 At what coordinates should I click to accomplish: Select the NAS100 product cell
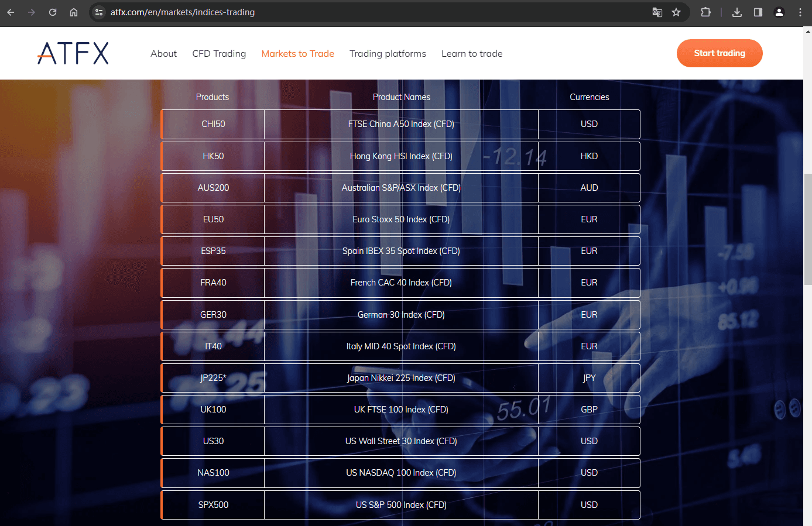[213, 473]
